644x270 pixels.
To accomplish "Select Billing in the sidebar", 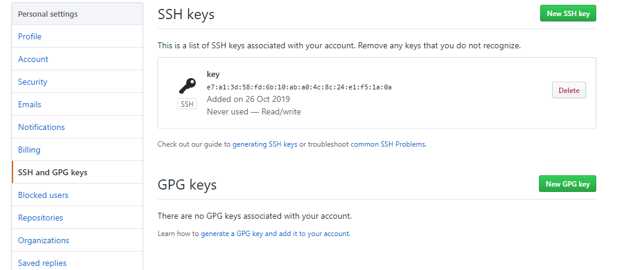I will (29, 150).
